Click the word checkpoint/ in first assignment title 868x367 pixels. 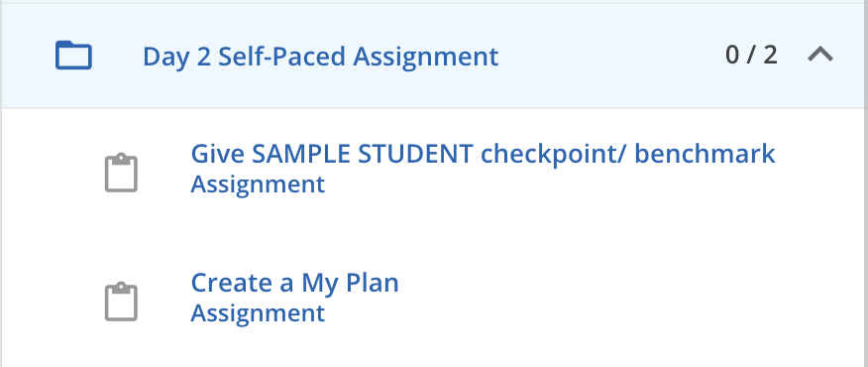(x=553, y=154)
